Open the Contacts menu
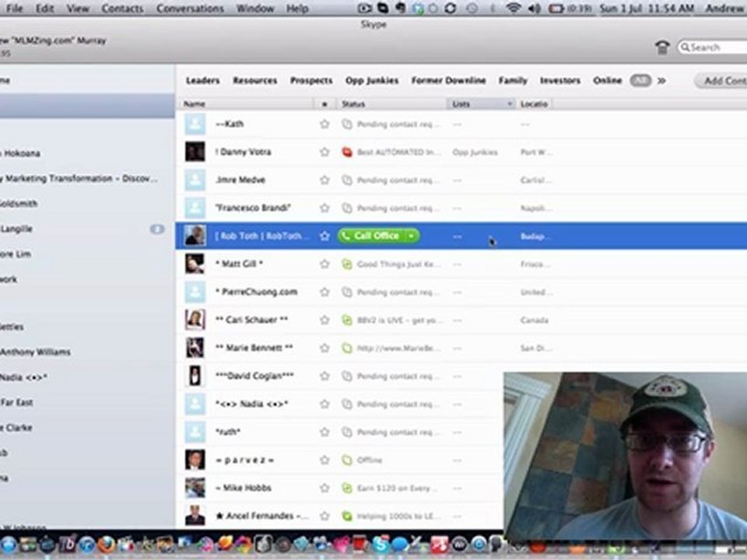Viewport: 747px width, 560px height. [x=122, y=8]
